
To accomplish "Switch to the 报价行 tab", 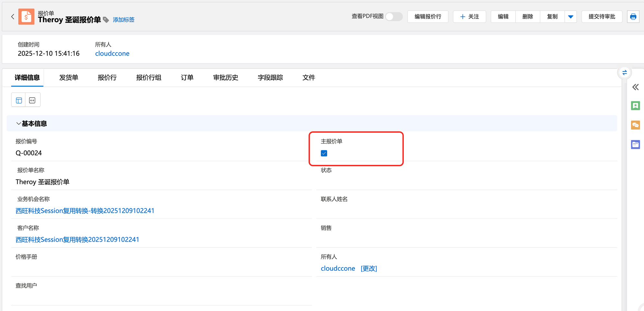I will click(107, 78).
